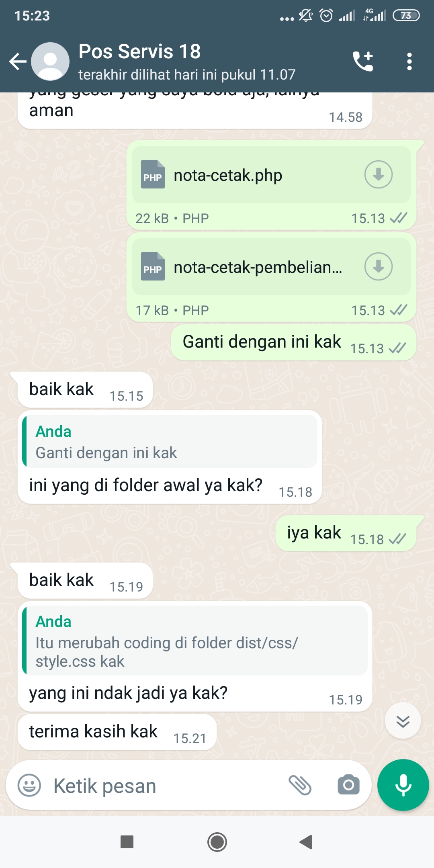Download the nota-cetak-pembelian file

pyautogui.click(x=378, y=266)
